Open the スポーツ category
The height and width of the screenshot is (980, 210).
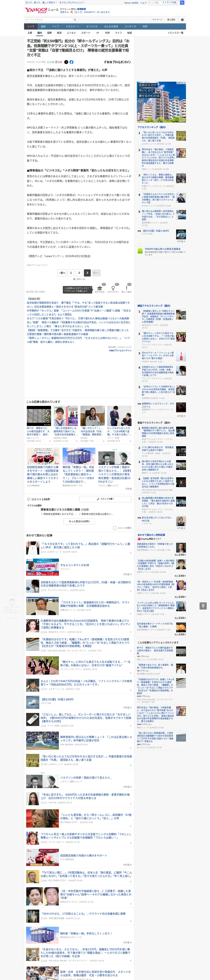click(x=86, y=33)
